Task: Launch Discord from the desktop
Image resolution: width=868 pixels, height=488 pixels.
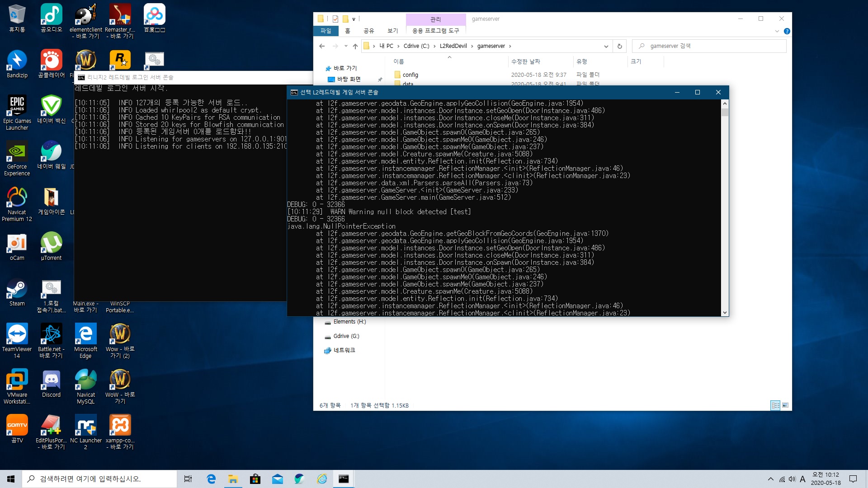Action: [51, 383]
